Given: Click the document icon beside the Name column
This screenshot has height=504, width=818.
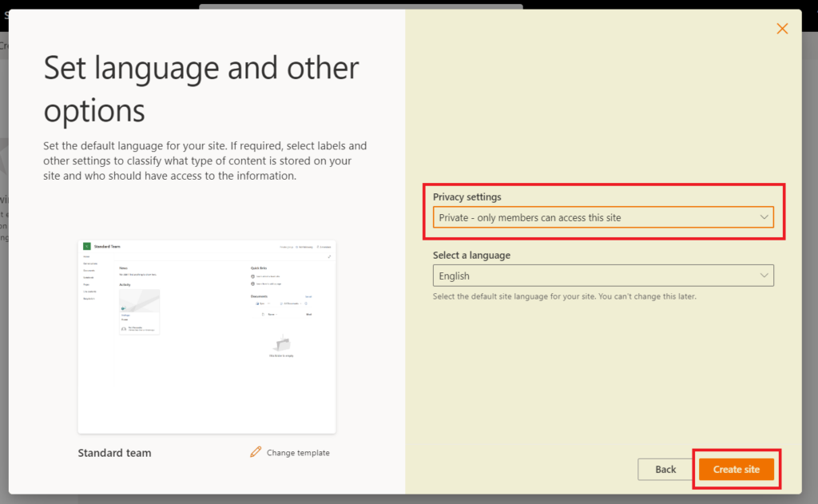Looking at the screenshot, I should 263,315.
